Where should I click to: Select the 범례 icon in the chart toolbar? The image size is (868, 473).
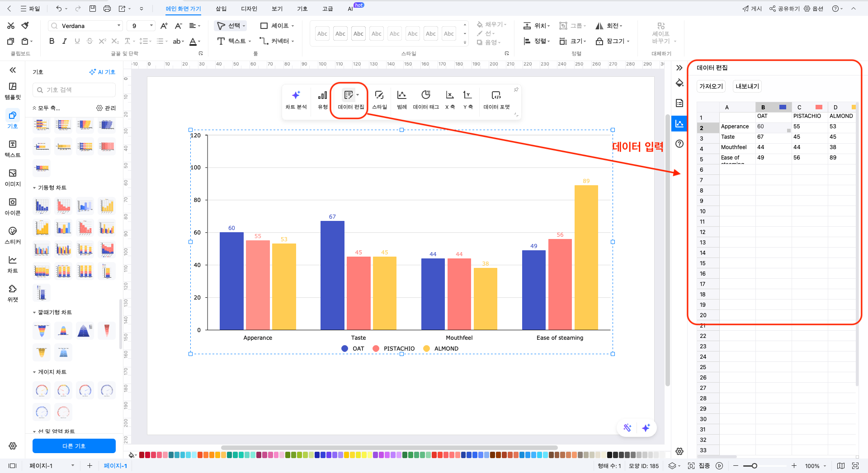[401, 99]
